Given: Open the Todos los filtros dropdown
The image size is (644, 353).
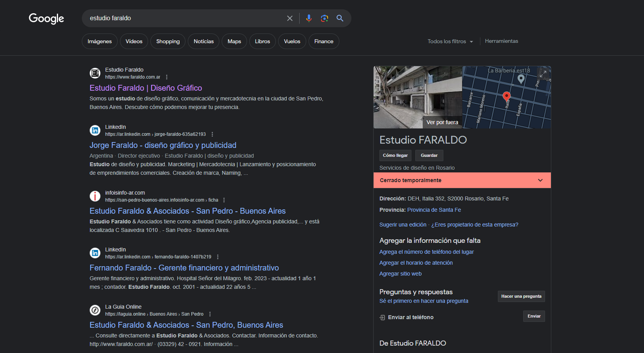Looking at the screenshot, I should coord(450,41).
